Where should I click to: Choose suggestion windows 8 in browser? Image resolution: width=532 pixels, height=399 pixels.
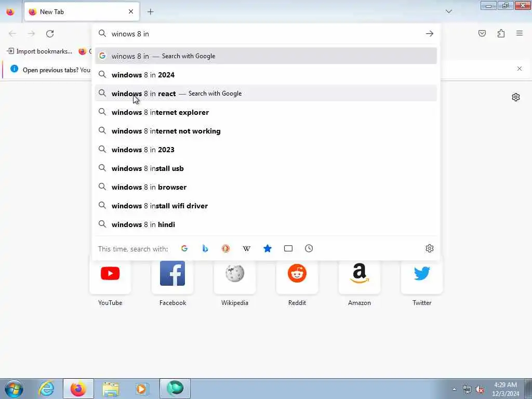tap(265, 187)
